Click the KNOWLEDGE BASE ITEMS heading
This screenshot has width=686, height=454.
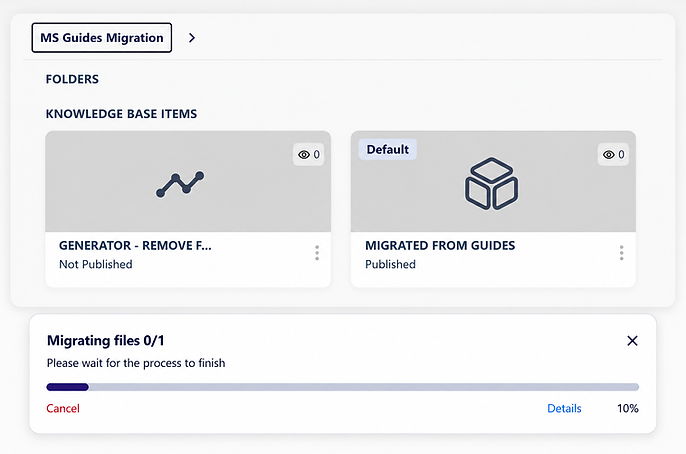click(x=121, y=114)
